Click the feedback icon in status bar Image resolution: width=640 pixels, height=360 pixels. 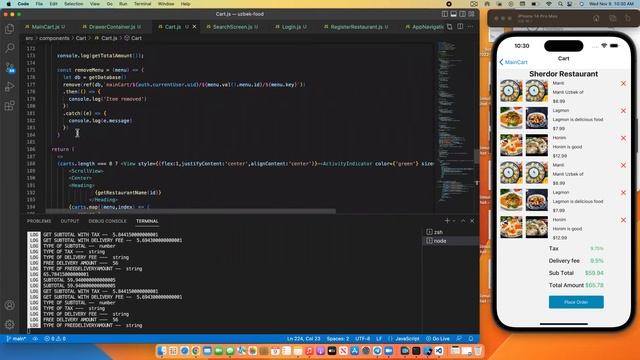click(459, 339)
